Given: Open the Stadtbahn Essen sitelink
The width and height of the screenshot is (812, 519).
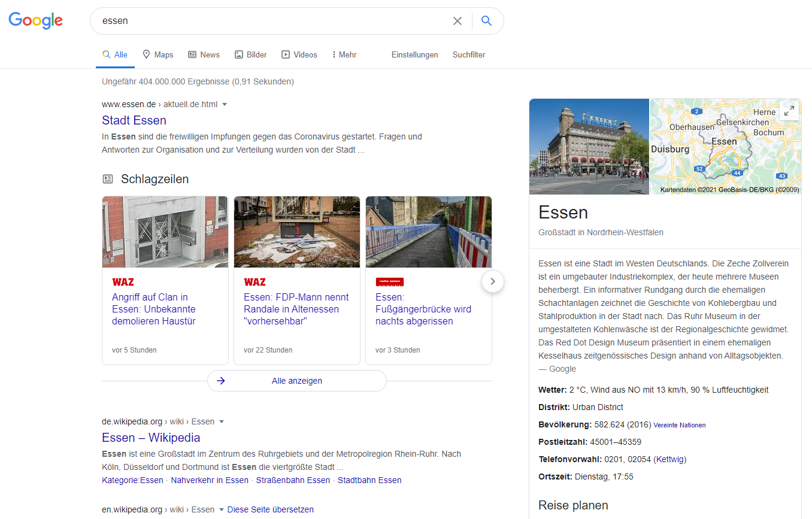Looking at the screenshot, I should [369, 480].
